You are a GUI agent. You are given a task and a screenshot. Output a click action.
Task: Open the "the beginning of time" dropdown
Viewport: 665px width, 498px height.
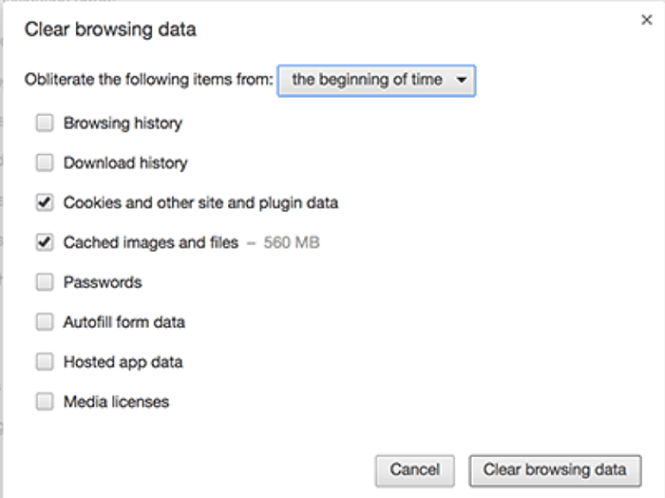(377, 80)
